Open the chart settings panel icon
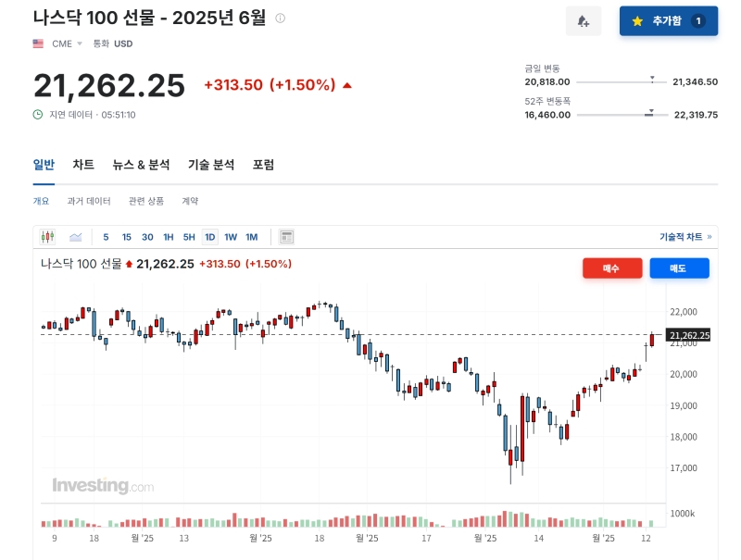This screenshot has height=560, width=741. coord(287,236)
